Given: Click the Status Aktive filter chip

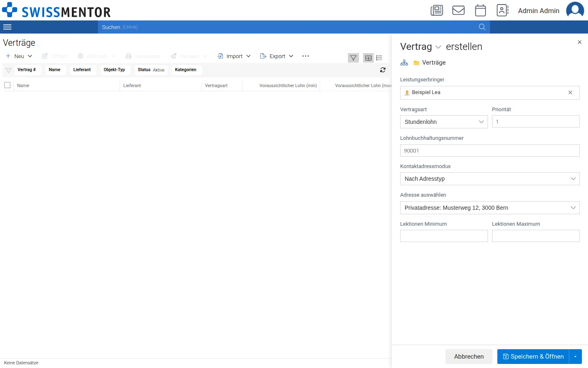Looking at the screenshot, I should (151, 70).
